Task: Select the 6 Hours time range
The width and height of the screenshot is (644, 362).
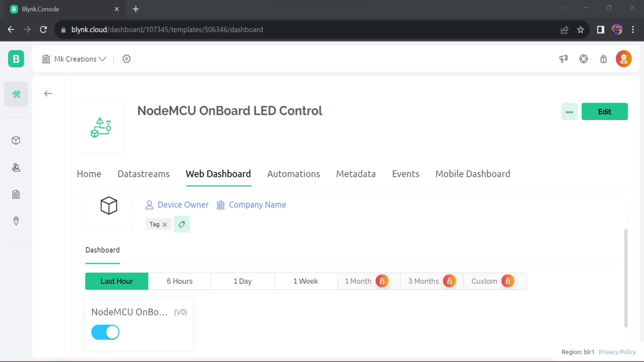Action: click(180, 281)
